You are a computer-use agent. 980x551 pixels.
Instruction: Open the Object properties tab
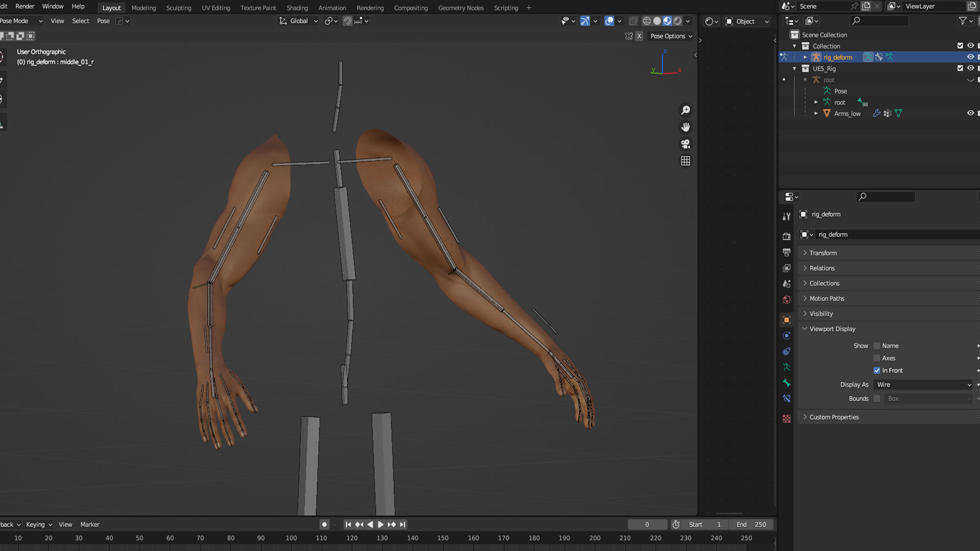point(787,320)
